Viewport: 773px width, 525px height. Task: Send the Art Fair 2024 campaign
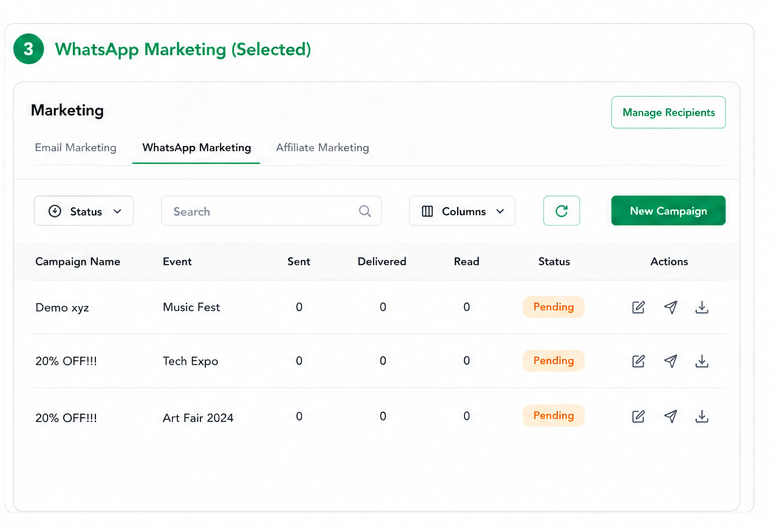(670, 416)
